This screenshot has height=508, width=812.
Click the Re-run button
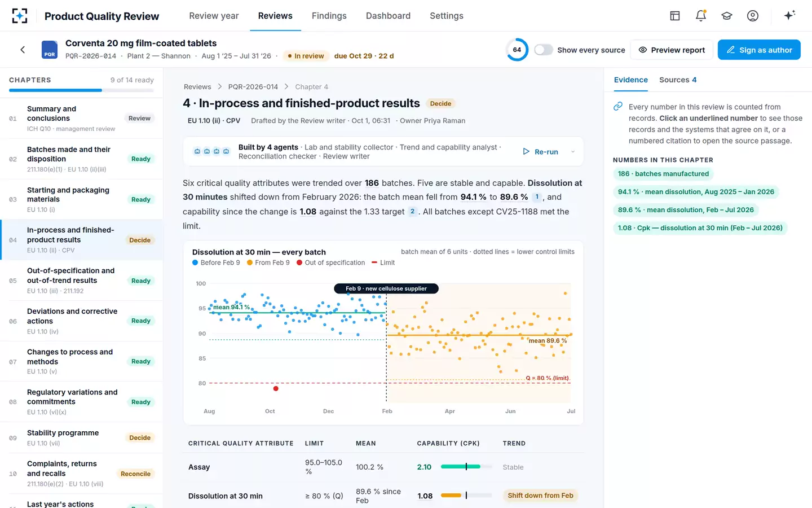coord(540,151)
